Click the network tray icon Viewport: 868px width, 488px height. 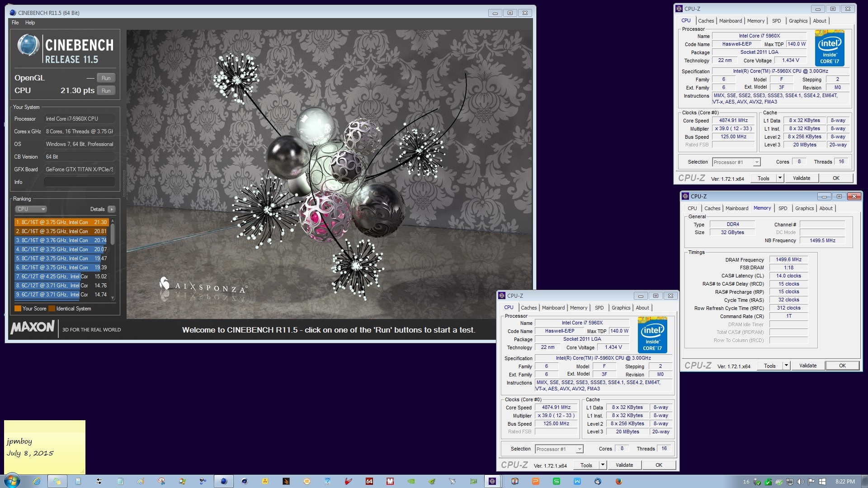point(790,482)
